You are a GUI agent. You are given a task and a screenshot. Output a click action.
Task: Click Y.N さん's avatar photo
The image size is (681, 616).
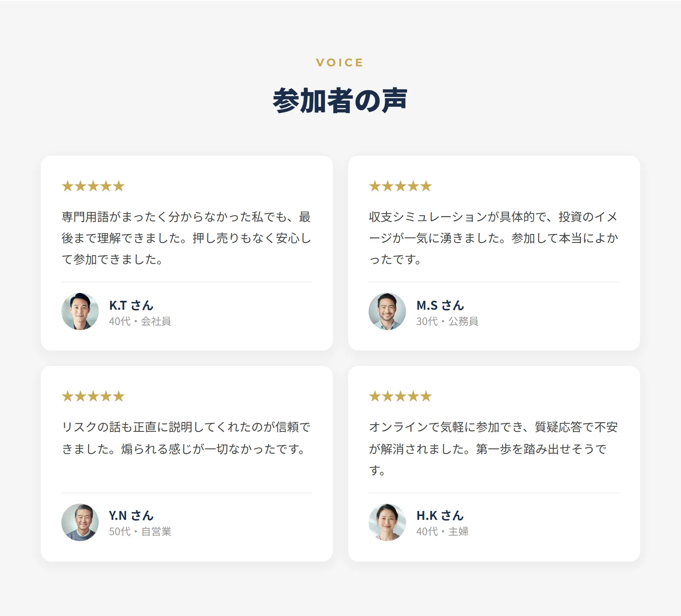click(80, 522)
